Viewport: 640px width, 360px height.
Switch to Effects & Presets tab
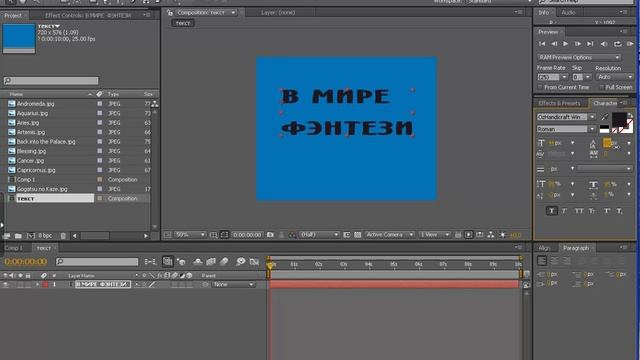[559, 103]
